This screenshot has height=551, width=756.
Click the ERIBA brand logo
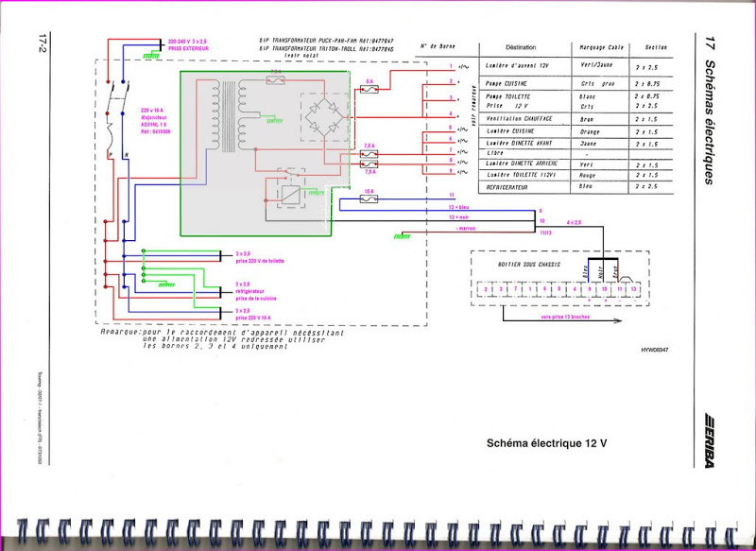(x=709, y=439)
